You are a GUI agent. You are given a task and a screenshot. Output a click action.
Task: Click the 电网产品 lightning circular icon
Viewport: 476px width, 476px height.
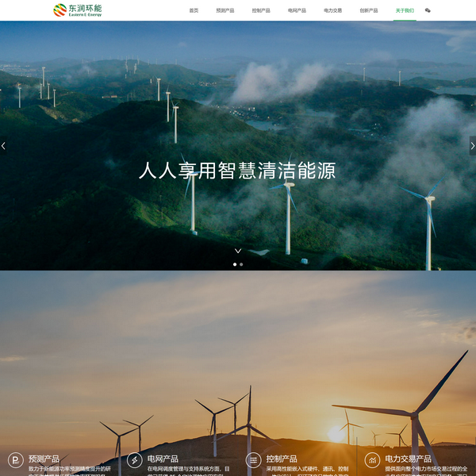tap(134, 460)
